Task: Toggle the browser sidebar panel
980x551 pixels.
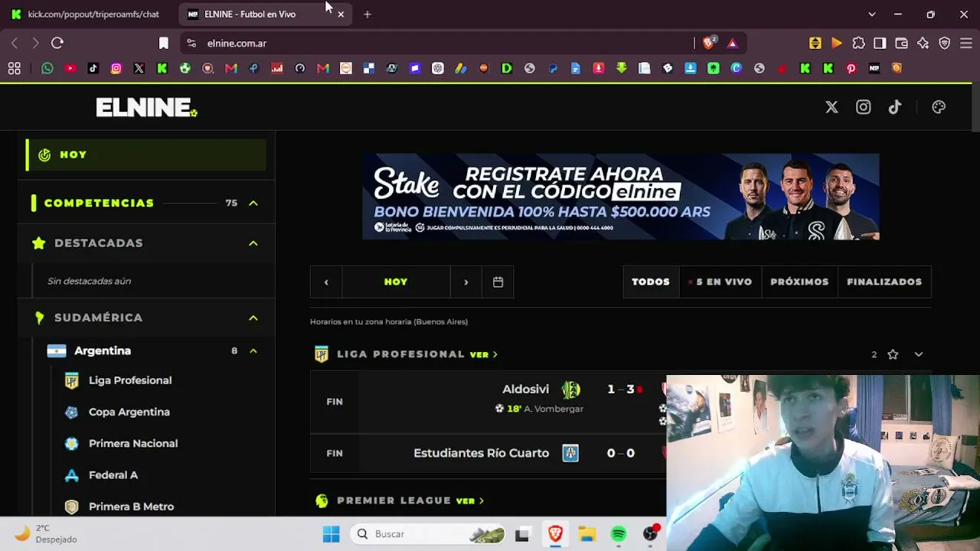Action: click(x=880, y=43)
